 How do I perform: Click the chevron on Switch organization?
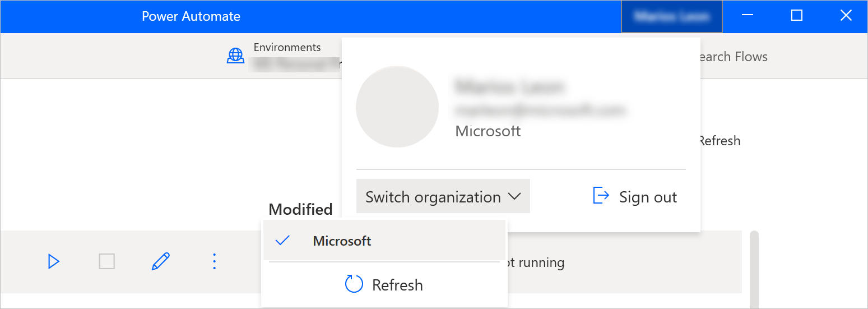coord(514,197)
